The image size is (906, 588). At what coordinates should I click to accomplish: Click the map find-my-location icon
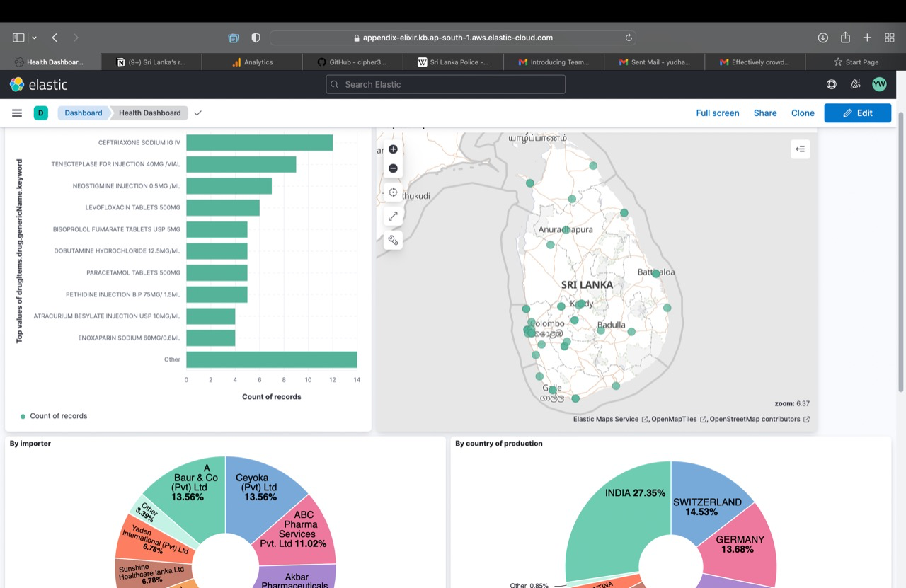[x=393, y=192]
